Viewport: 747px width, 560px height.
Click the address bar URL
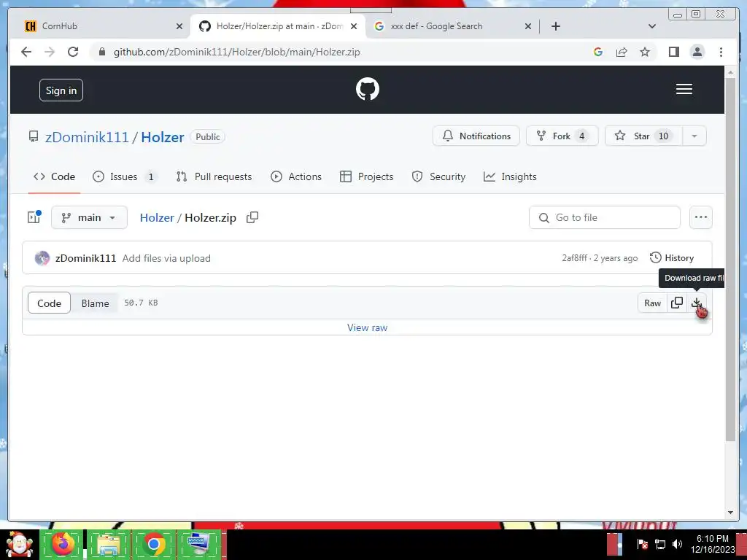tap(237, 52)
